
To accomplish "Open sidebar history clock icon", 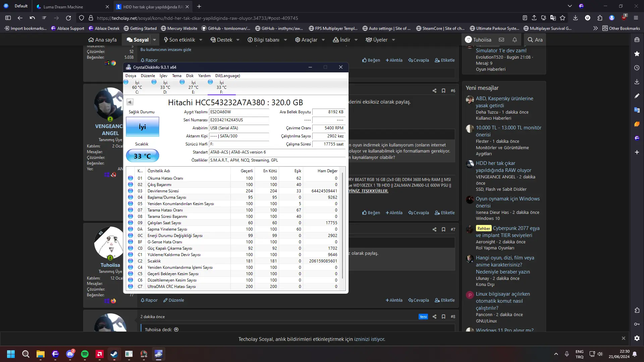I will click(637, 68).
